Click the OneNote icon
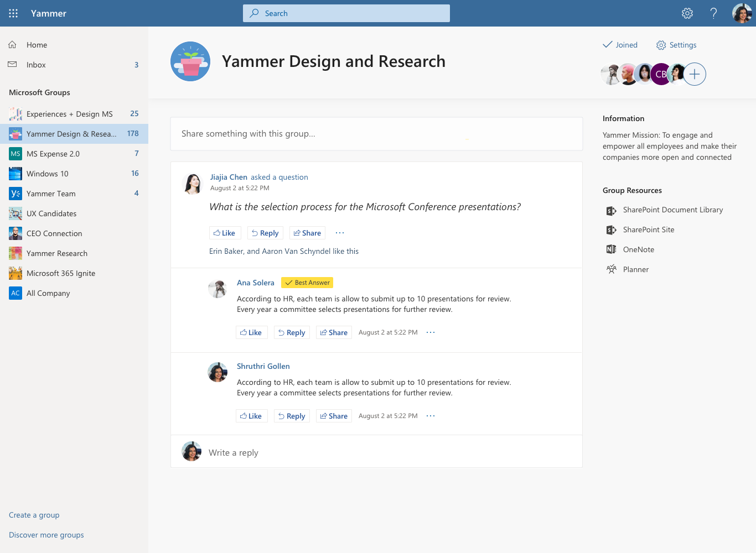 (611, 249)
